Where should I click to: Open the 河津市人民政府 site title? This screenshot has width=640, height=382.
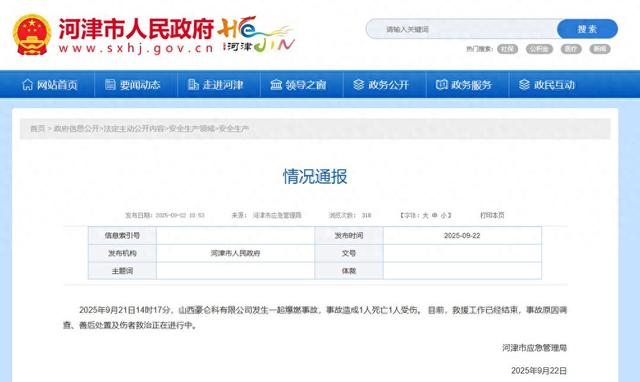[x=136, y=29]
